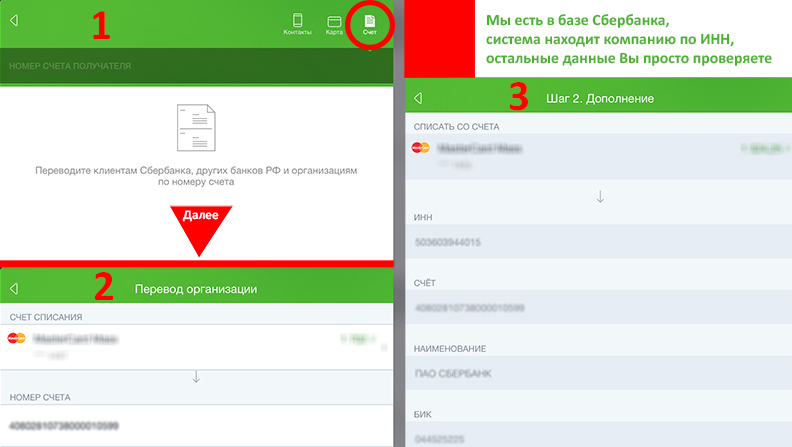Select the Счет document icon tab

point(370,24)
